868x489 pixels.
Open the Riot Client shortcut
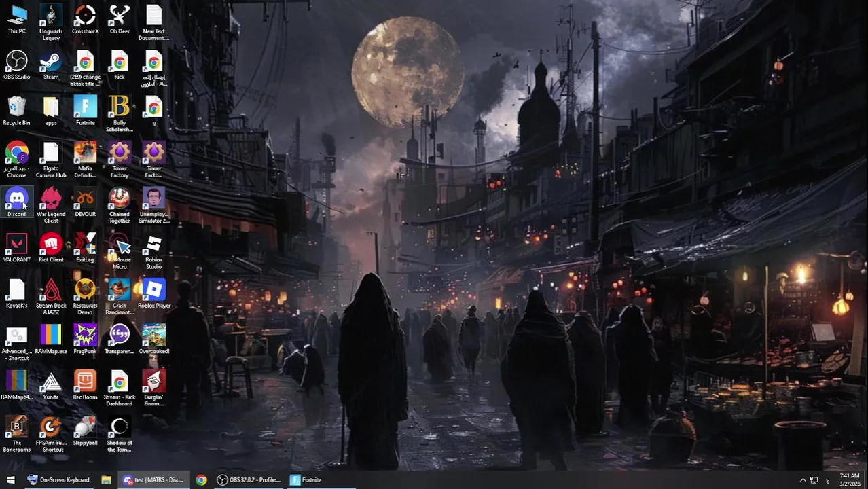[x=51, y=248]
